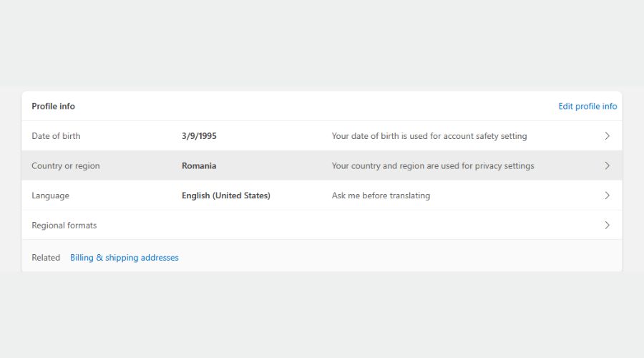Screen dimensions: 644x358
Task: Open the Regional formats row label
Action: [64, 226]
